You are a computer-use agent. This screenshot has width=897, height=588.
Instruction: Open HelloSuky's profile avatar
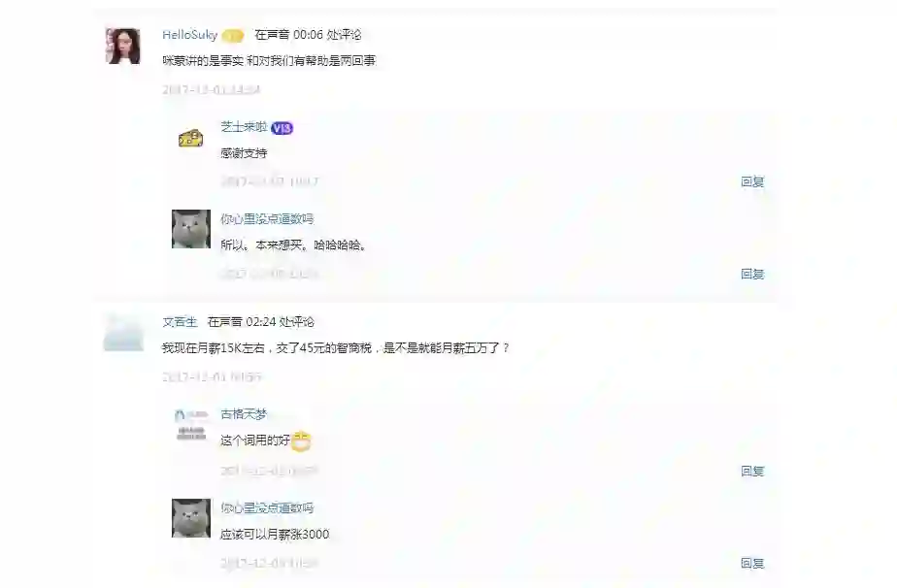(123, 46)
